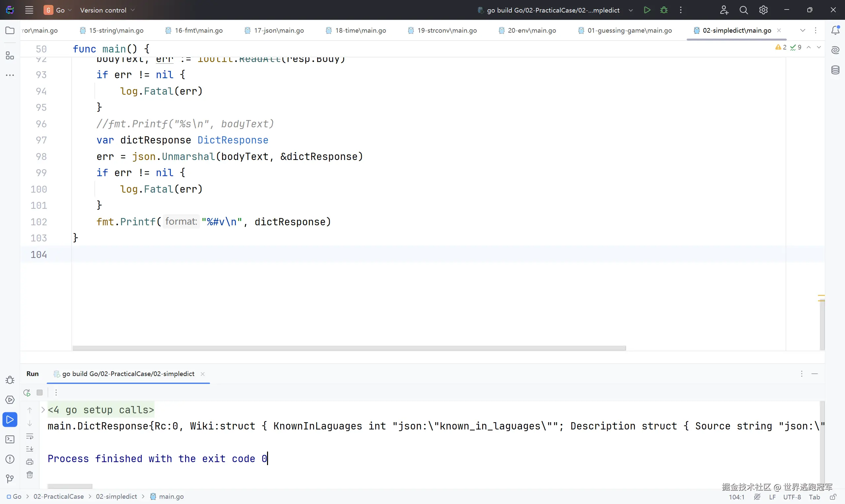Switch to 01-guessing-game\main.go tab
Image resolution: width=845 pixels, height=504 pixels.
(x=629, y=30)
